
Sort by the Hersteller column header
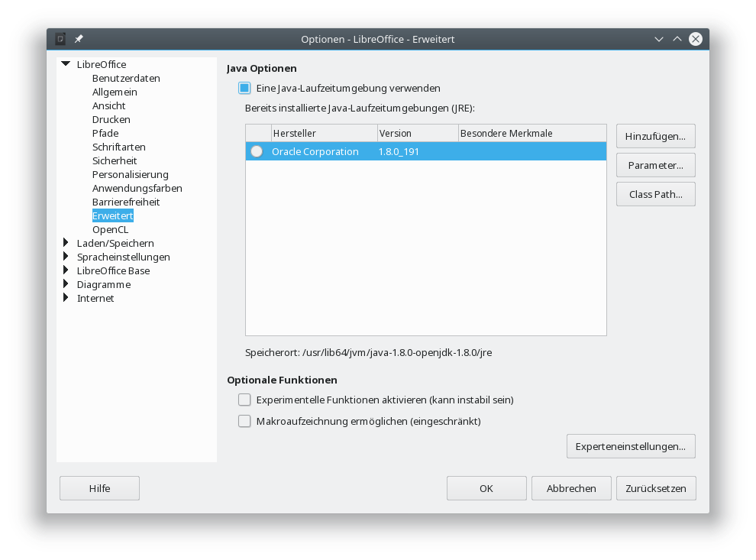pyautogui.click(x=324, y=133)
